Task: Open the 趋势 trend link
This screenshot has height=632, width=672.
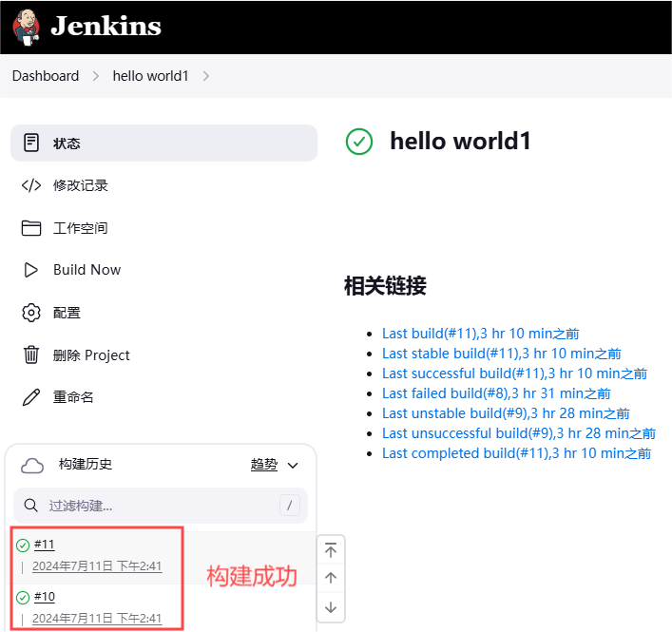Action: (264, 465)
